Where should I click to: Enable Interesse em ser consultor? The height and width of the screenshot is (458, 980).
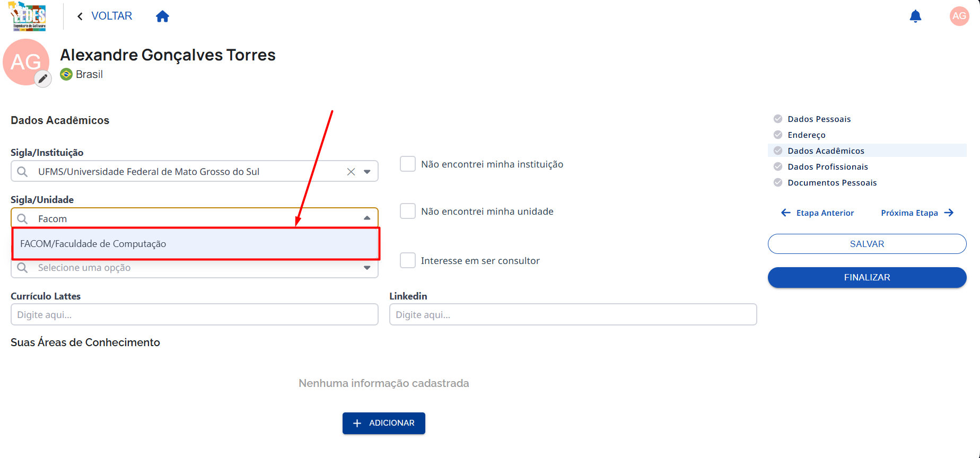408,260
